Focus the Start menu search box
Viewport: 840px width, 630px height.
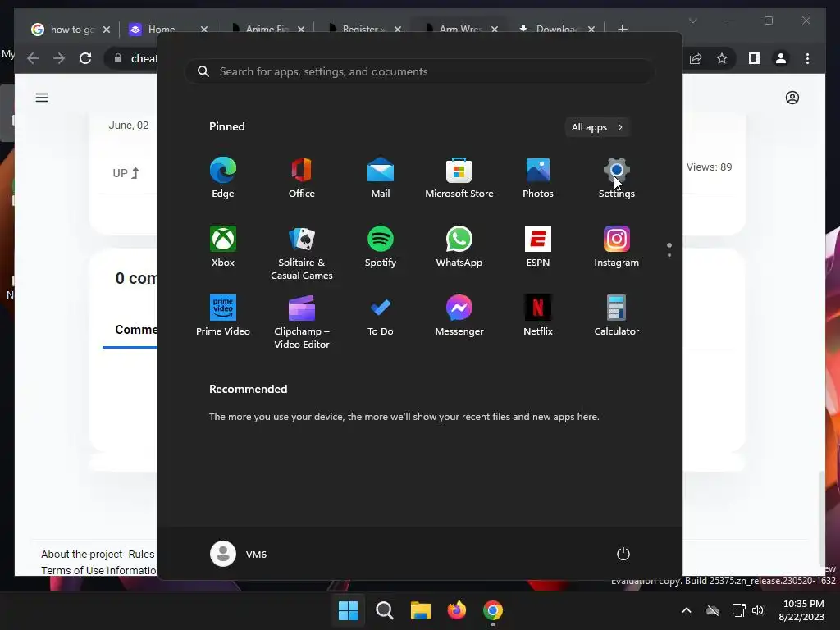click(x=419, y=71)
